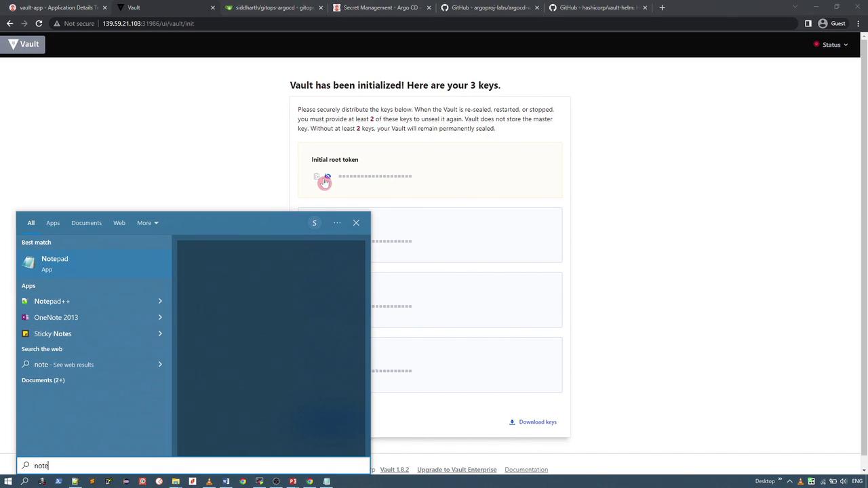The height and width of the screenshot is (488, 868).
Task: Open the Vault 1.8.2 version link
Action: click(x=394, y=470)
